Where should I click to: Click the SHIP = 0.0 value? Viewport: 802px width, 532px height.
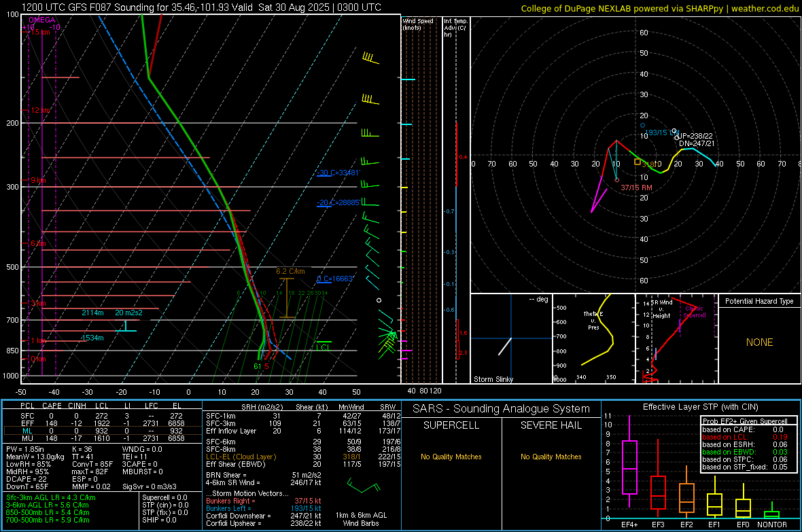click(x=159, y=520)
